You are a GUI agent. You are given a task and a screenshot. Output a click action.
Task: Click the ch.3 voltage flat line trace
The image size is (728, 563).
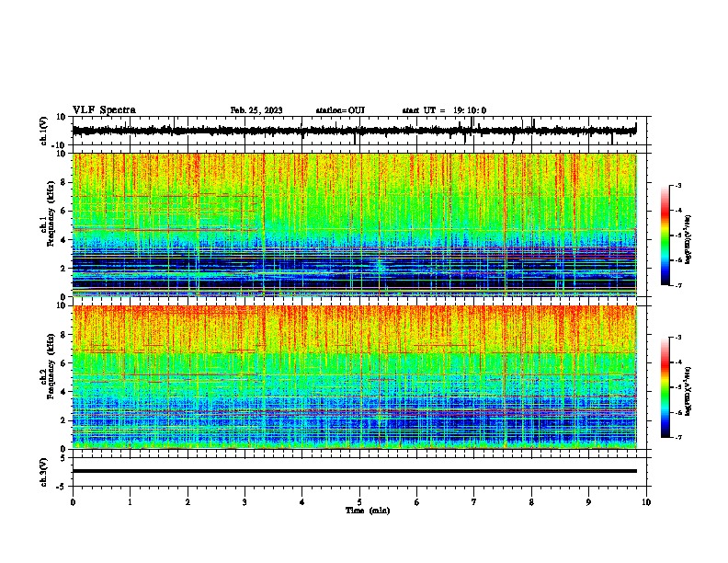(354, 471)
